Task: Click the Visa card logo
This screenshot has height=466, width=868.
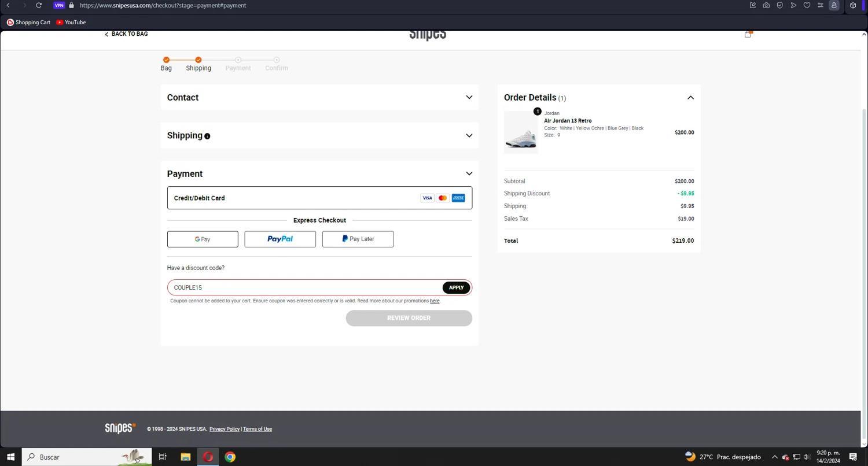Action: click(x=427, y=198)
